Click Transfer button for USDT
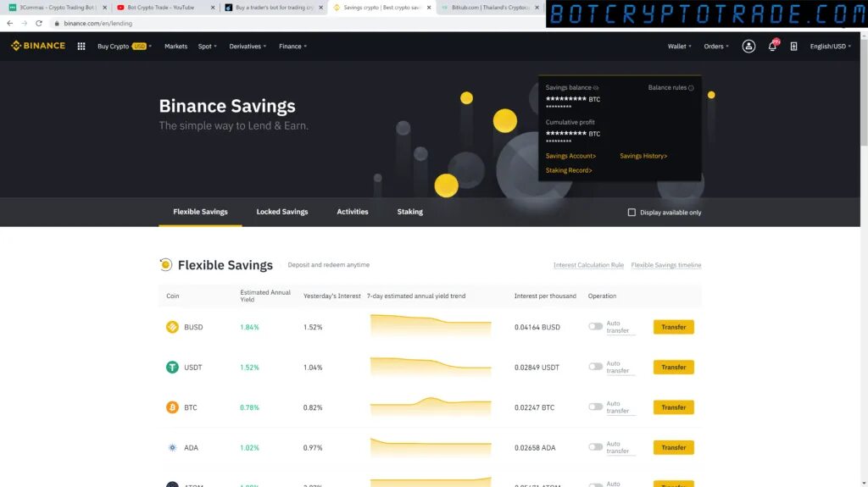Image resolution: width=868 pixels, height=487 pixels. 673,367
